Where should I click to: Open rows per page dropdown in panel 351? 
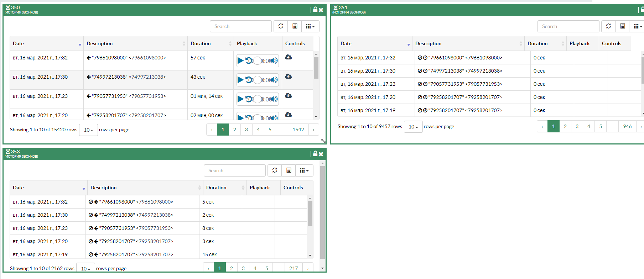tap(413, 127)
